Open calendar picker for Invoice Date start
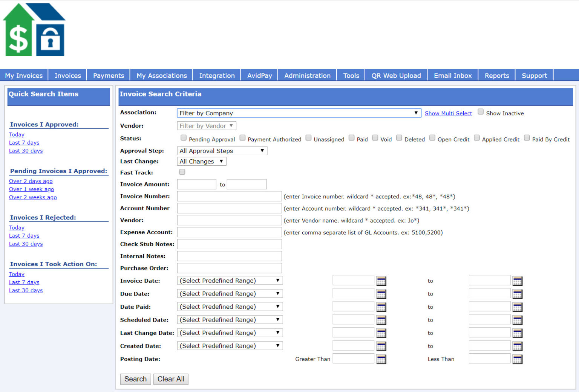 pyautogui.click(x=381, y=281)
